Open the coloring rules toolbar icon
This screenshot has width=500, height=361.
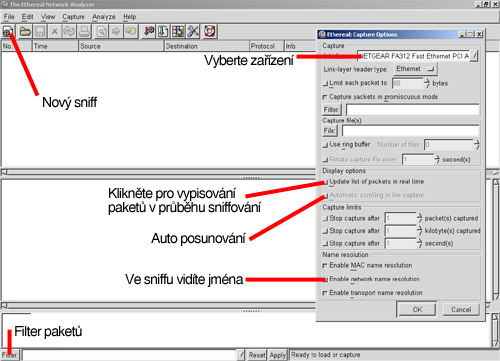[178, 31]
